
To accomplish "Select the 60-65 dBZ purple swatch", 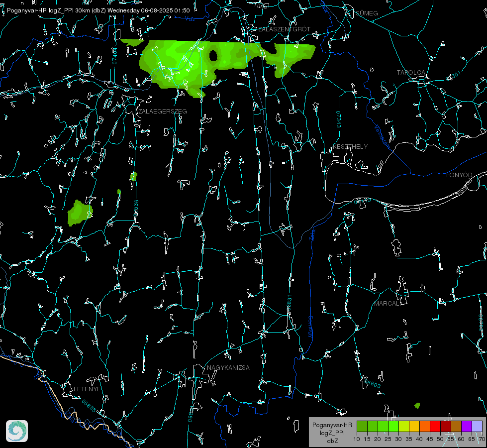I will [467, 426].
